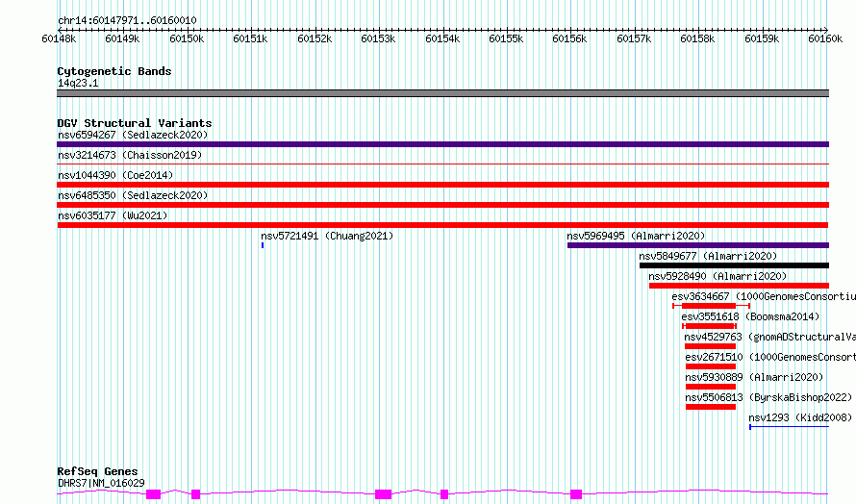Select the 14q23.1 band label
Viewport: 856px width, 504px height.
click(78, 83)
